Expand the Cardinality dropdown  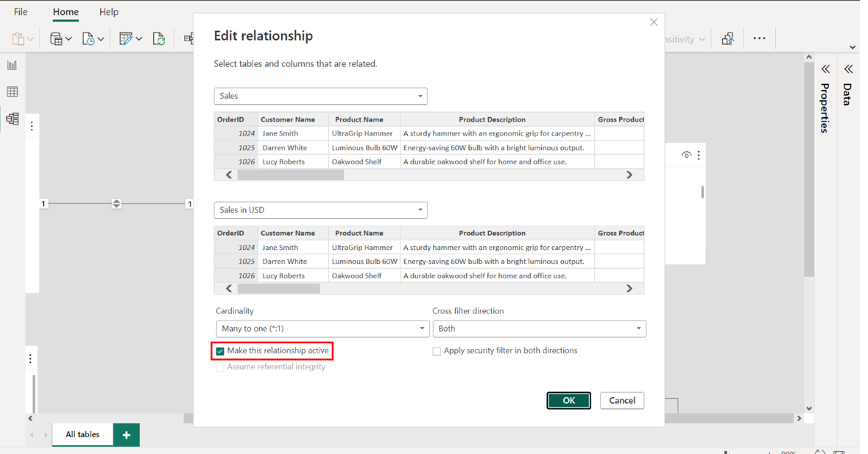click(x=322, y=329)
